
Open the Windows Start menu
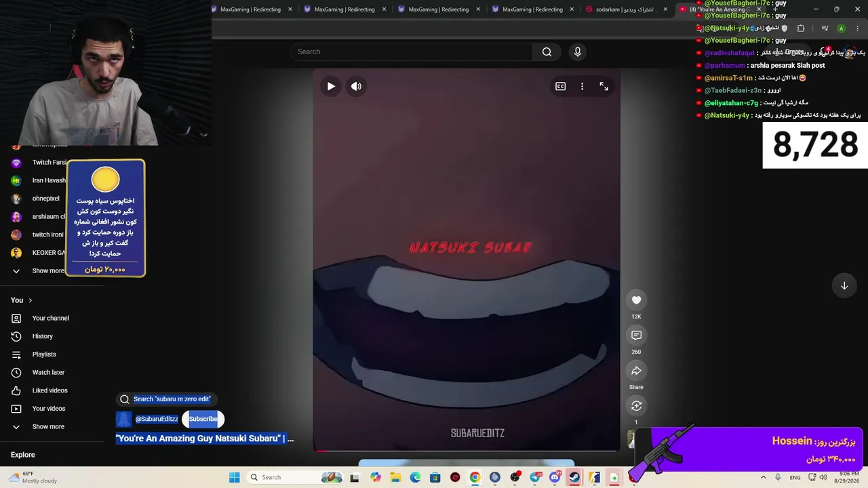tap(234, 477)
